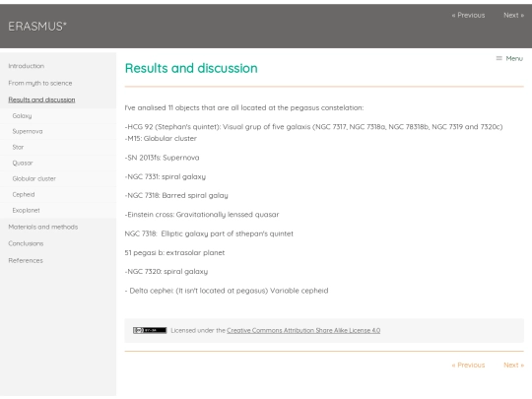
Task: Click the 51 pegasi b: extrasolar planet line
Action: point(174,253)
